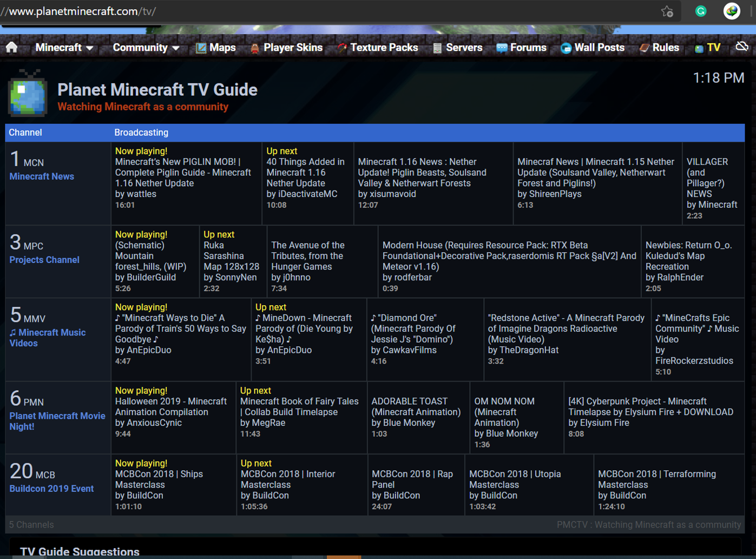Select MineDown parody by AnEpicDuo
Image resolution: width=756 pixels, height=559 pixels.
click(309, 339)
